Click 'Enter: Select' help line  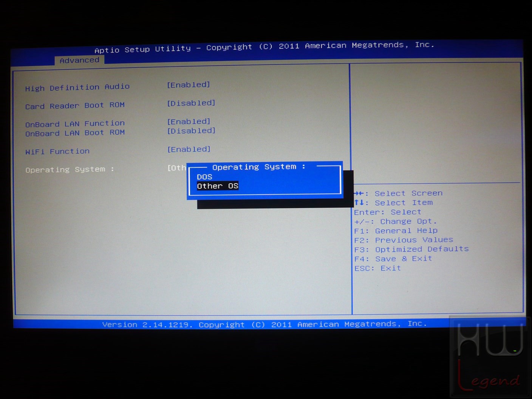coord(388,212)
